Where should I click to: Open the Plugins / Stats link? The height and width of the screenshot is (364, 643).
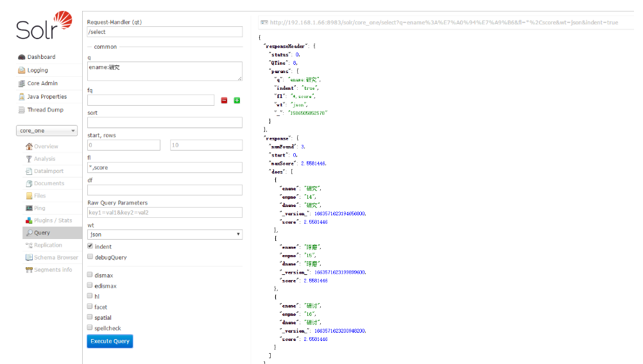(53, 220)
